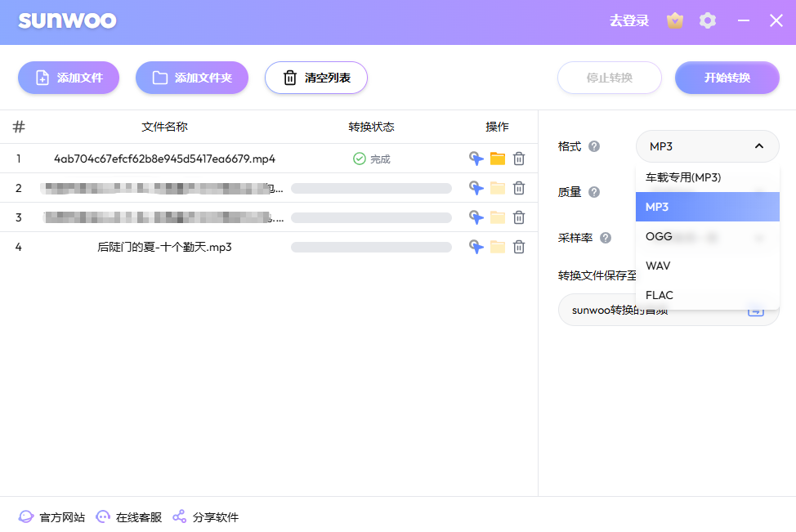Select 车载专用(MP3) from format list
Screen dimensions: 796x532
683,177
